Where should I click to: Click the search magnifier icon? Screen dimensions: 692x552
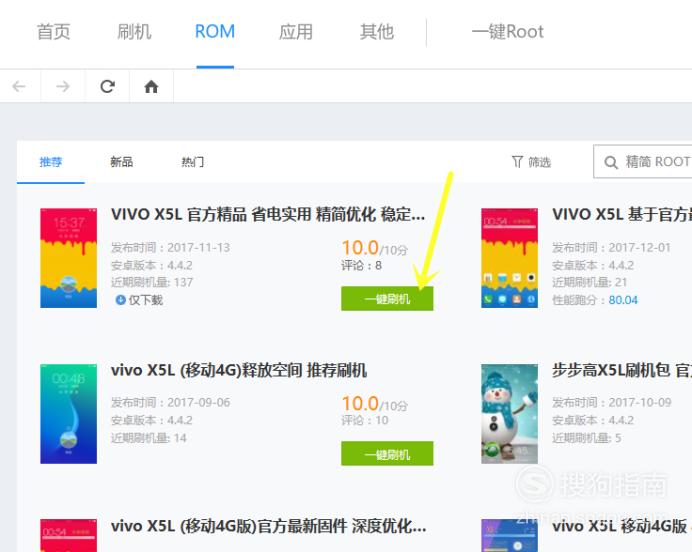[611, 162]
